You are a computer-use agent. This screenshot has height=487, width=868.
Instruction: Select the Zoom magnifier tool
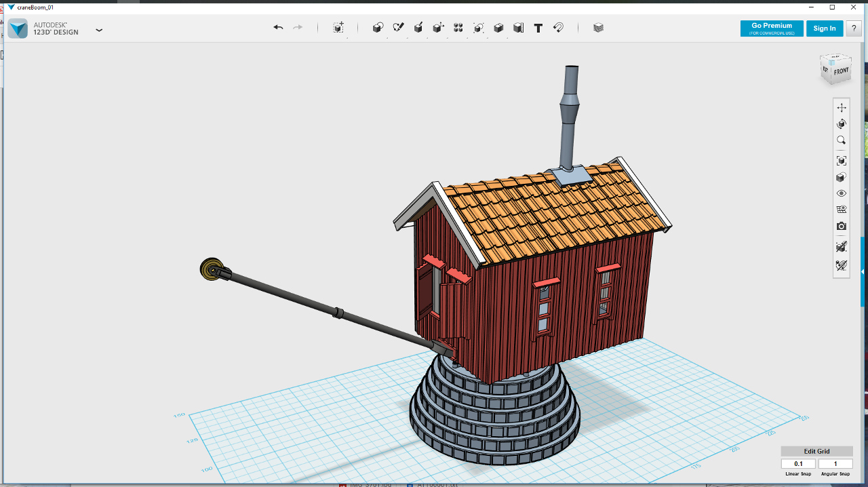click(x=842, y=140)
